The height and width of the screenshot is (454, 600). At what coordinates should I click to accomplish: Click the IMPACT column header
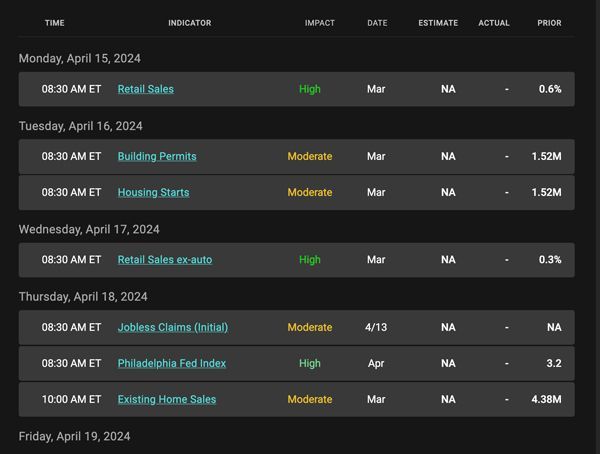click(x=320, y=23)
